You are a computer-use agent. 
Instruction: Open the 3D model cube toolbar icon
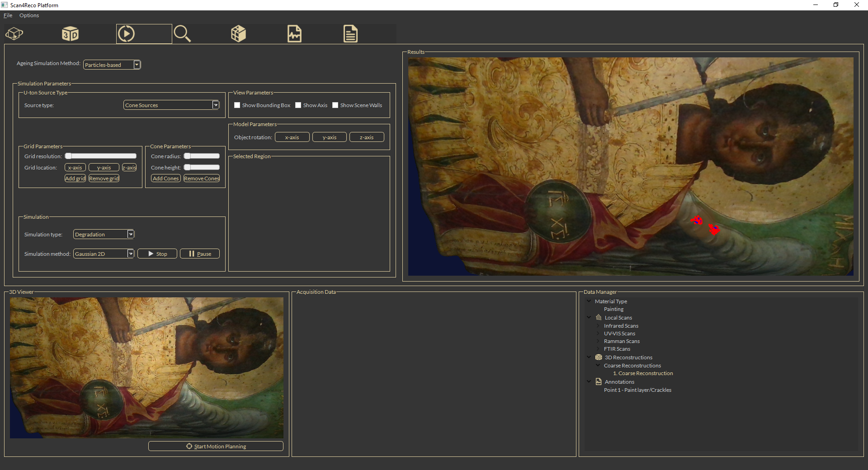click(x=14, y=34)
